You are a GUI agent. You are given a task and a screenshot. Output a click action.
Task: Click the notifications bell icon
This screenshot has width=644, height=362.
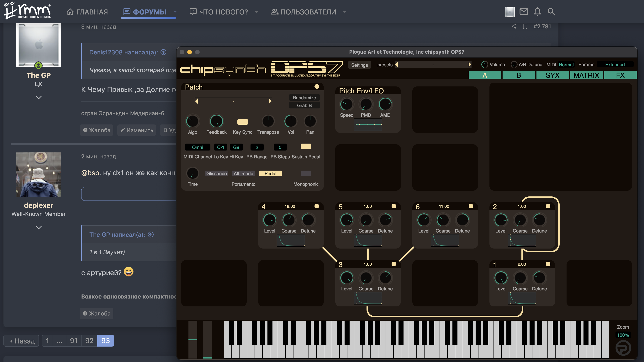pyautogui.click(x=537, y=12)
